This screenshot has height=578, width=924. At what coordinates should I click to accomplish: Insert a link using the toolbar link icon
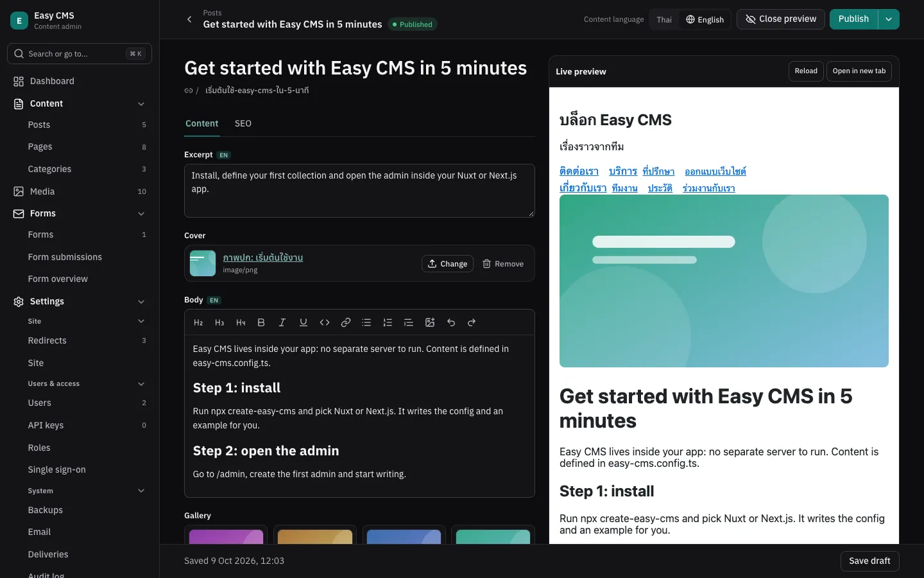tap(346, 322)
